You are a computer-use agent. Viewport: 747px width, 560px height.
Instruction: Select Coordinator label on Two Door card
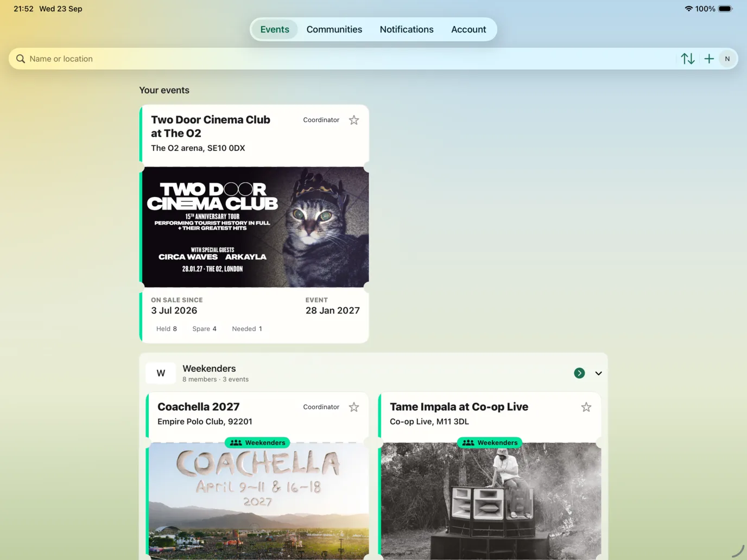[321, 120]
